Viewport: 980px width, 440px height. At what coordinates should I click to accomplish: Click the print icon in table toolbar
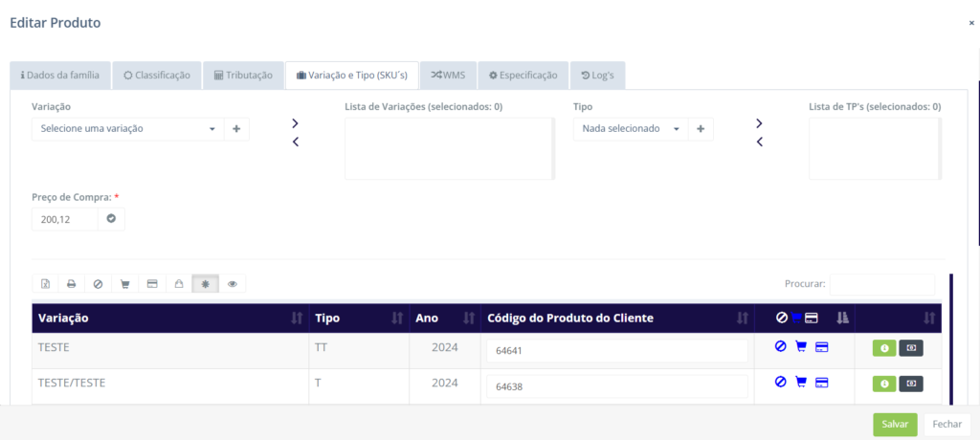pos(71,284)
